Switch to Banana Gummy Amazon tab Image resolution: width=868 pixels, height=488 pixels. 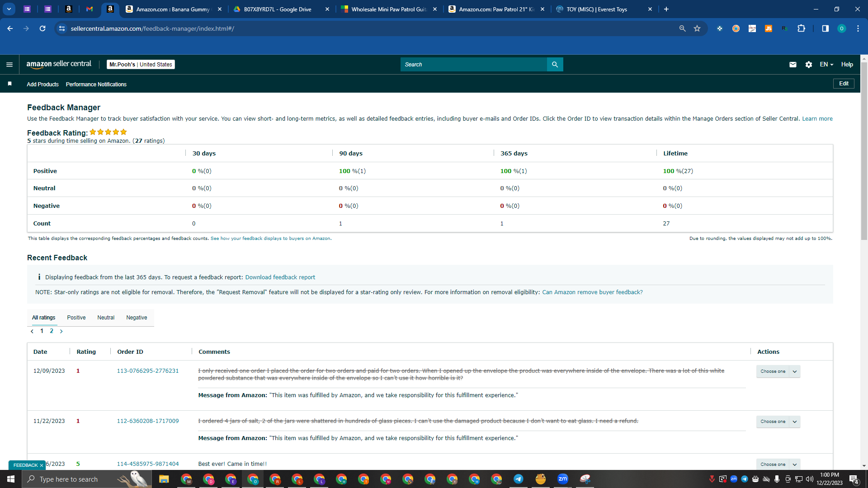[174, 9]
